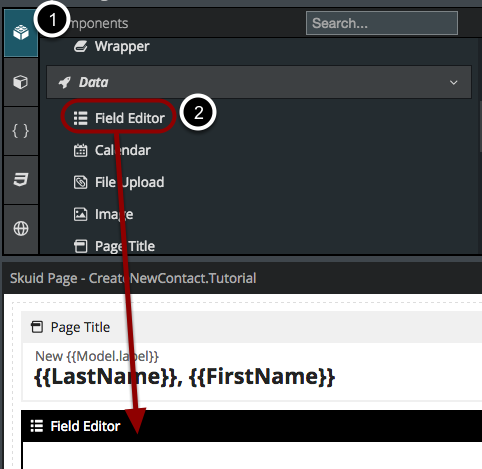Viewport: 482px width, 469px height.
Task: Click the Wrapper component icon
Action: coord(80,46)
